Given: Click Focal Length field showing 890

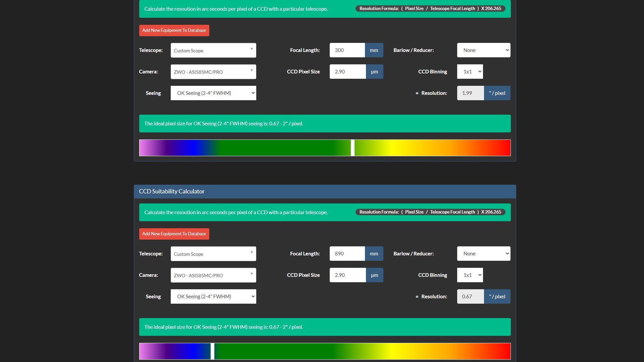Looking at the screenshot, I should (x=347, y=254).
